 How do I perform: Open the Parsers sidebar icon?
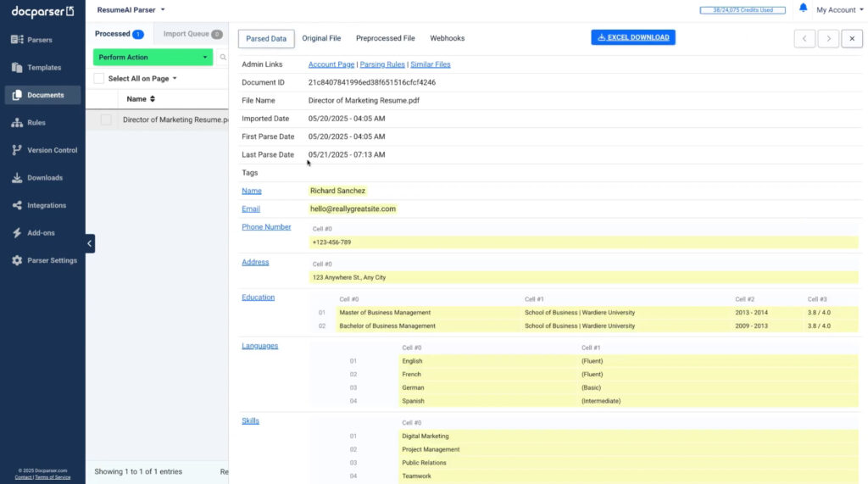pyautogui.click(x=17, y=40)
